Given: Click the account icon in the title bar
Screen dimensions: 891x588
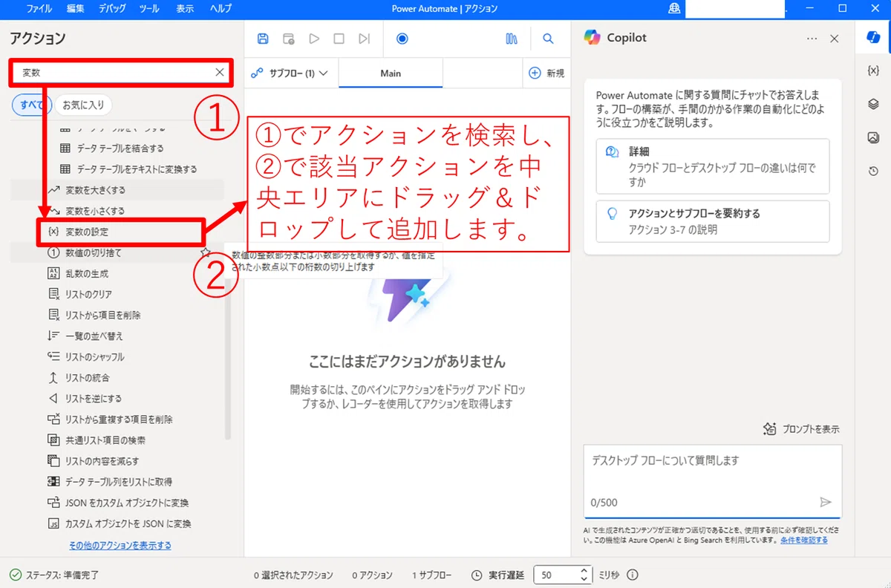Looking at the screenshot, I should point(674,8).
